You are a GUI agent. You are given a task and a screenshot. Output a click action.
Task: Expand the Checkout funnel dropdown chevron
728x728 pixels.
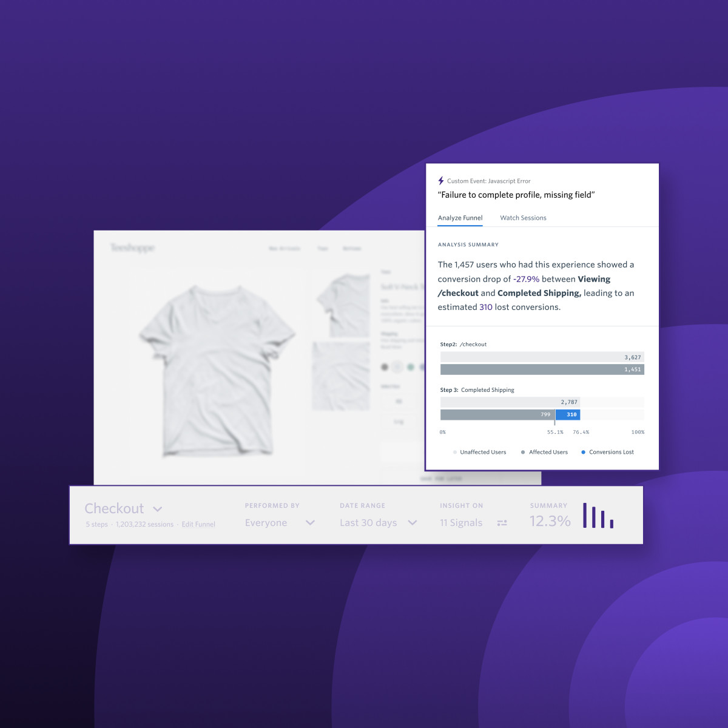(x=158, y=510)
